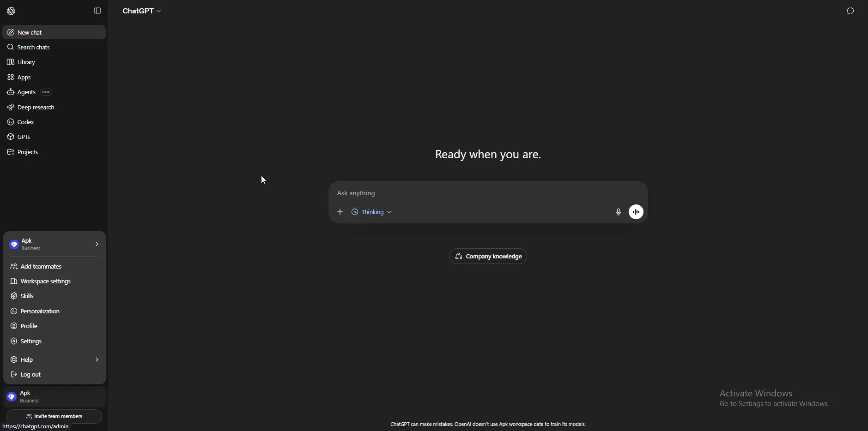Click the Codex icon in sidebar
This screenshot has height=431, width=868.
pos(11,122)
